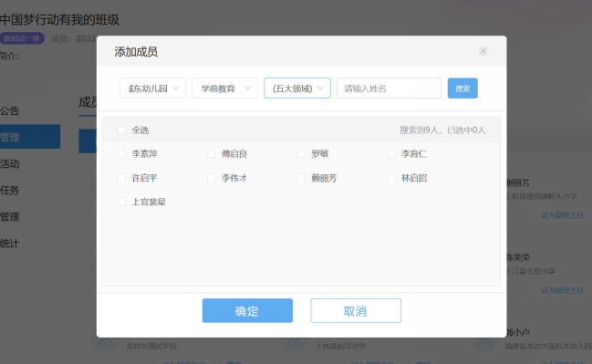Screen dimensions: 592x364
Task: Click the 教研训一体 tag
Action: [x=22, y=38]
